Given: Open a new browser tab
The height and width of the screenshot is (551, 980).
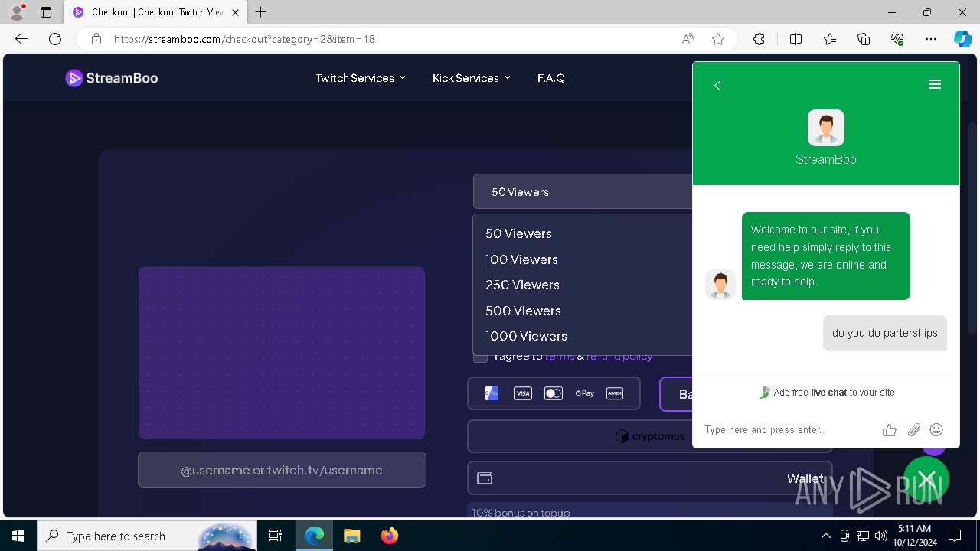Looking at the screenshot, I should pyautogui.click(x=261, y=12).
